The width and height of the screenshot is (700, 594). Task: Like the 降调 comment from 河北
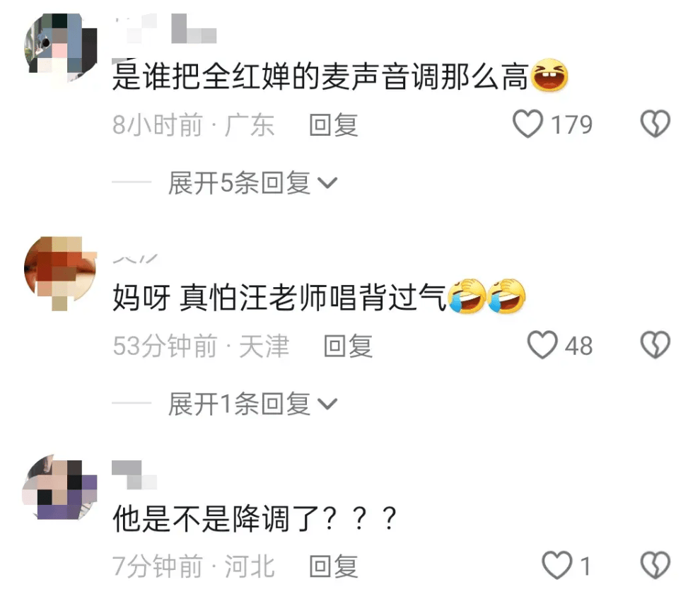(556, 565)
